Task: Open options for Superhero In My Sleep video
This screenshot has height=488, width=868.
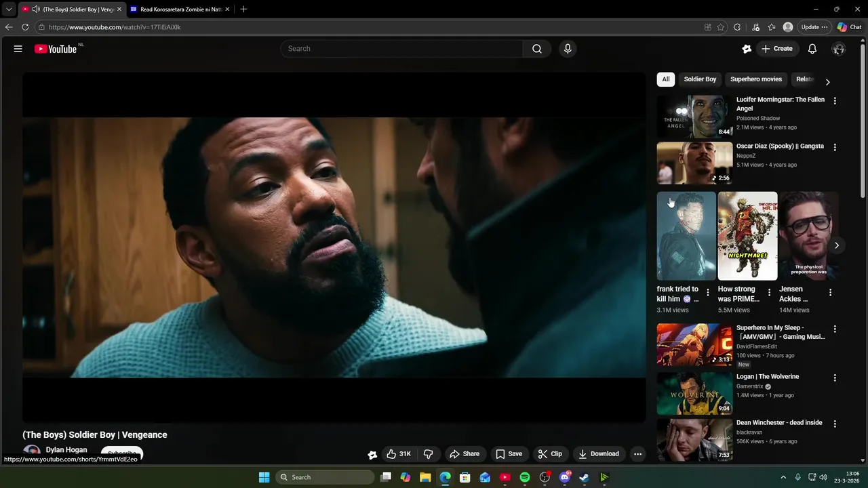Action: coord(835,329)
